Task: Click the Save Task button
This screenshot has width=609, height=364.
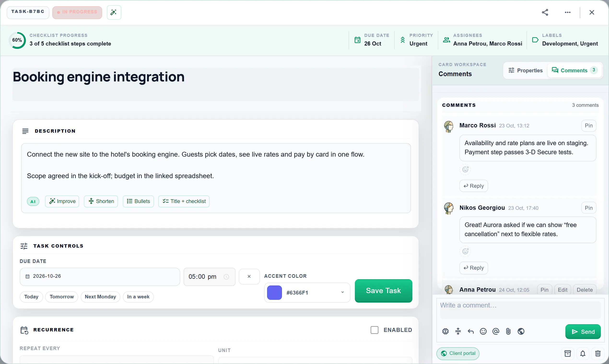Action: coord(383,291)
